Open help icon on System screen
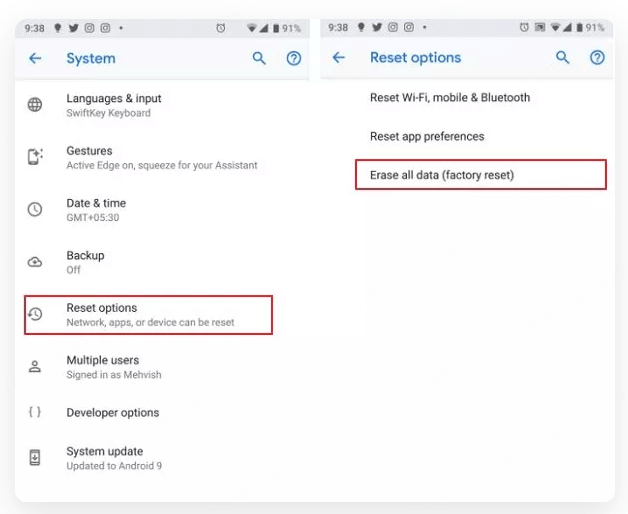 click(293, 59)
